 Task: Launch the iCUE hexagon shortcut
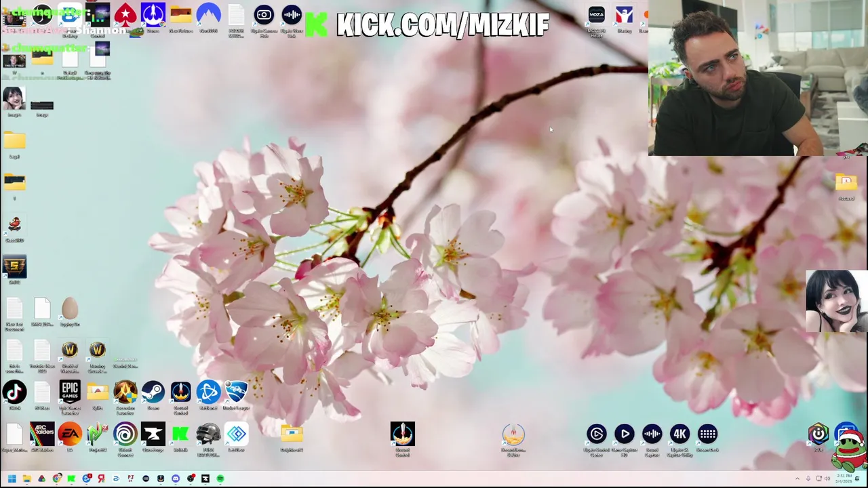[x=818, y=434]
